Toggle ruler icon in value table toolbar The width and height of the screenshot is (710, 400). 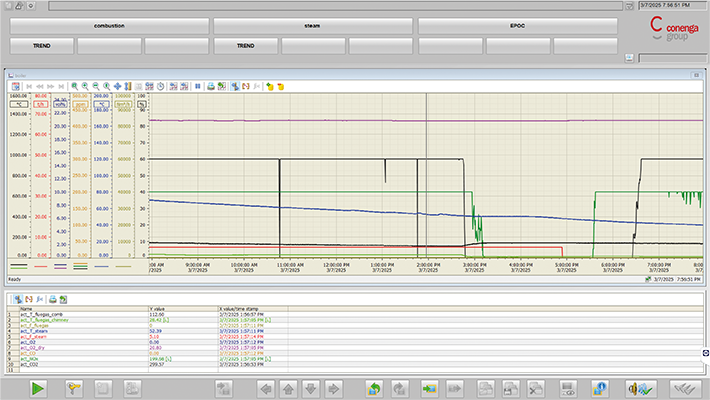(18, 299)
